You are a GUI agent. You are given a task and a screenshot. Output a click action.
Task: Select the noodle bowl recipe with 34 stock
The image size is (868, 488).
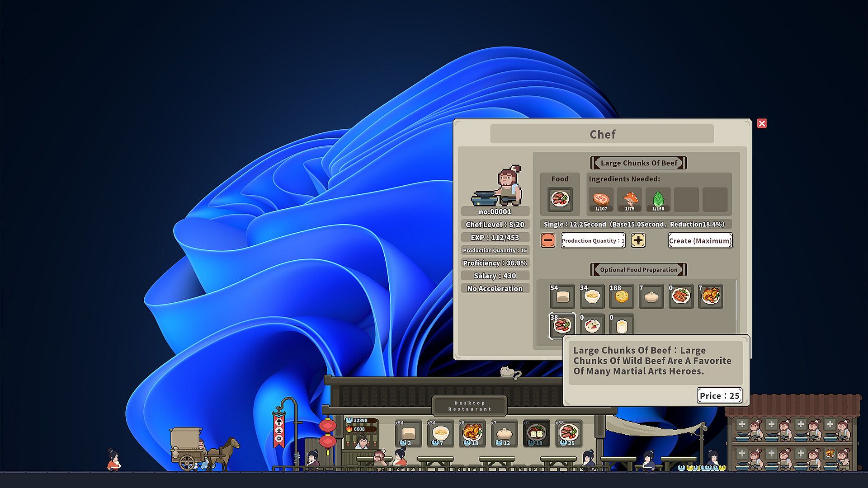pyautogui.click(x=592, y=296)
